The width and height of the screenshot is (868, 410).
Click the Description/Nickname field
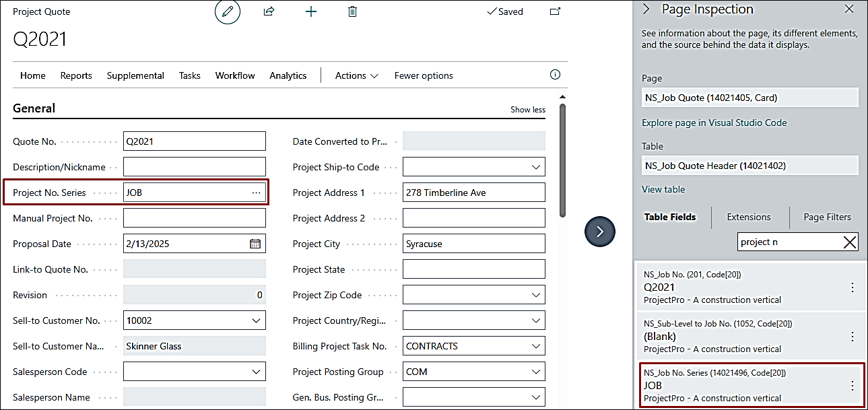pyautogui.click(x=195, y=167)
